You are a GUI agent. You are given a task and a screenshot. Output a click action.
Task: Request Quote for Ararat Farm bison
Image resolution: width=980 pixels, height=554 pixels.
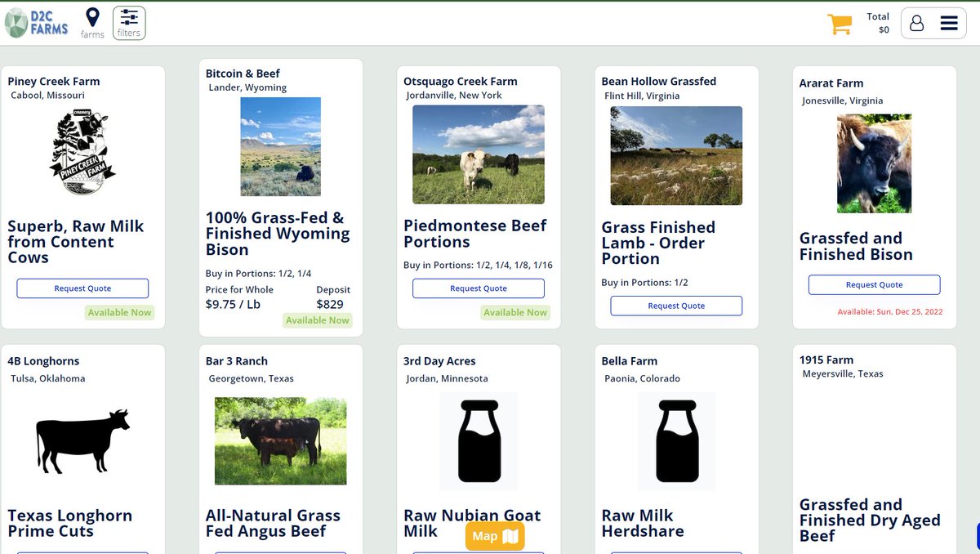(x=875, y=284)
